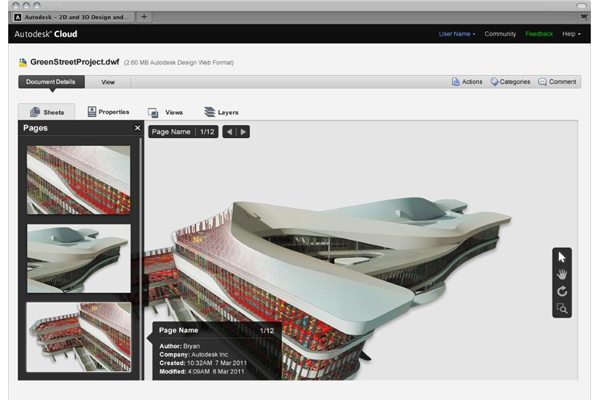The height and width of the screenshot is (400, 598).
Task: Click the Actions document icon
Action: click(x=456, y=82)
